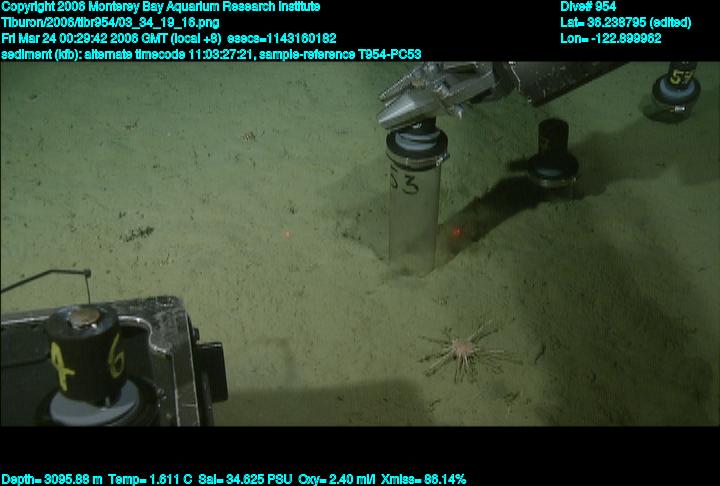The width and height of the screenshot is (720, 486).
Task: Click the Lon= longitude readout
Action: pyautogui.click(x=611, y=38)
